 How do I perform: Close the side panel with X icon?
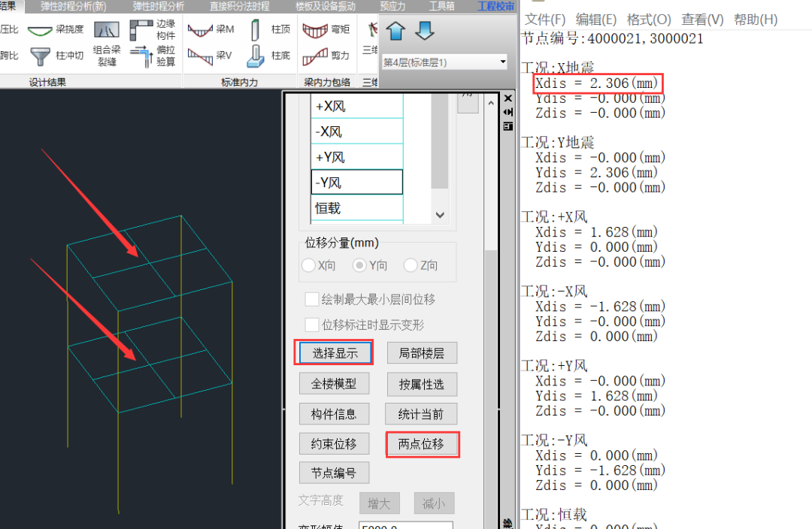[x=508, y=98]
